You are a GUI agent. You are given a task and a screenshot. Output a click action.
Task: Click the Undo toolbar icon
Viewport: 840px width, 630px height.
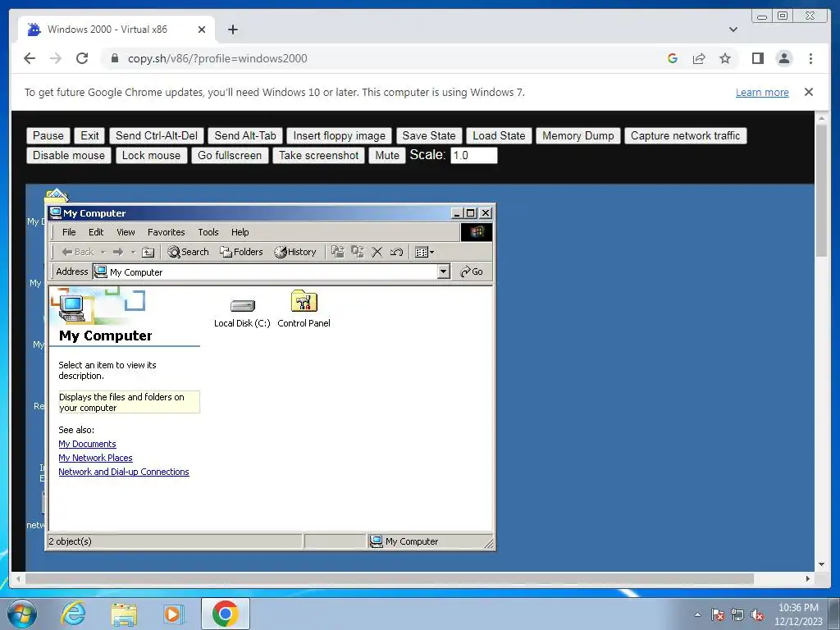point(396,252)
